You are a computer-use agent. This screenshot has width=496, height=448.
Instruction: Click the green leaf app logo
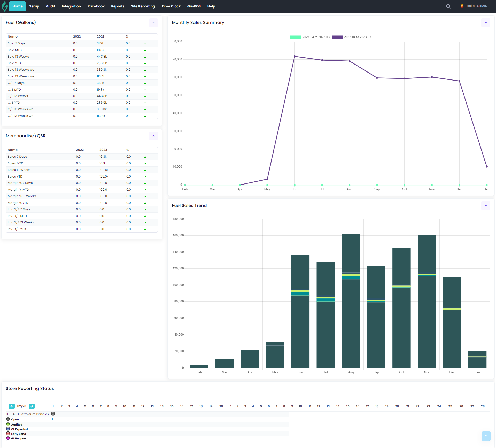pos(4,6)
